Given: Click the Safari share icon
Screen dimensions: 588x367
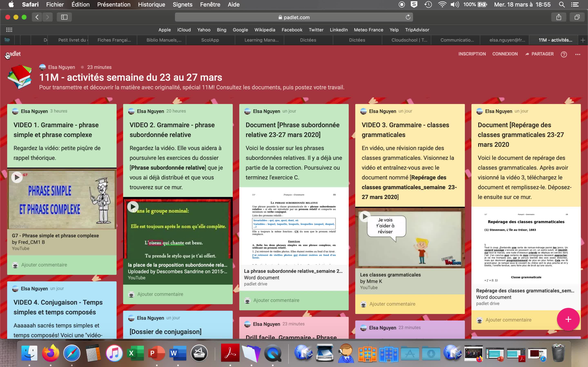Looking at the screenshot, I should [559, 17].
